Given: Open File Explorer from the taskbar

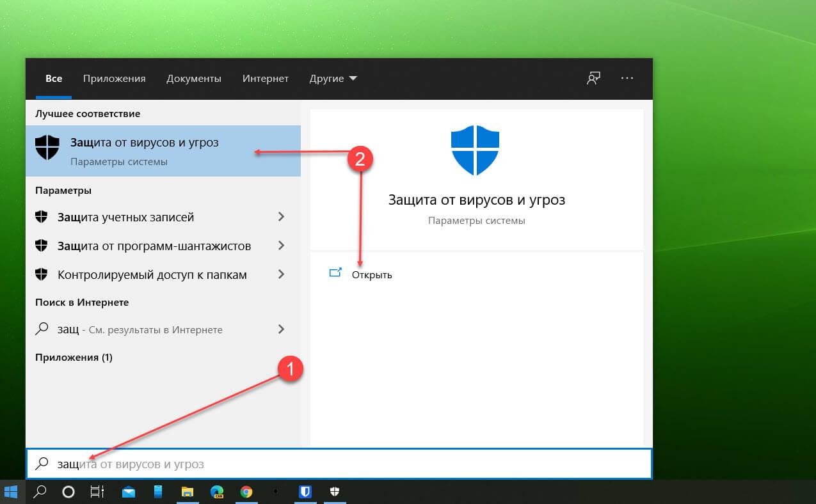Looking at the screenshot, I should coord(188,492).
